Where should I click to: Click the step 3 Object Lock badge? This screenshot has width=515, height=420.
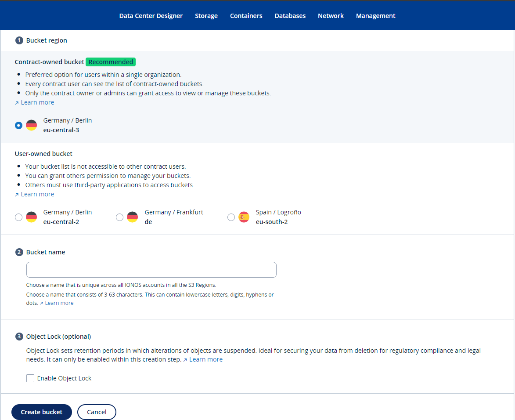(x=19, y=336)
